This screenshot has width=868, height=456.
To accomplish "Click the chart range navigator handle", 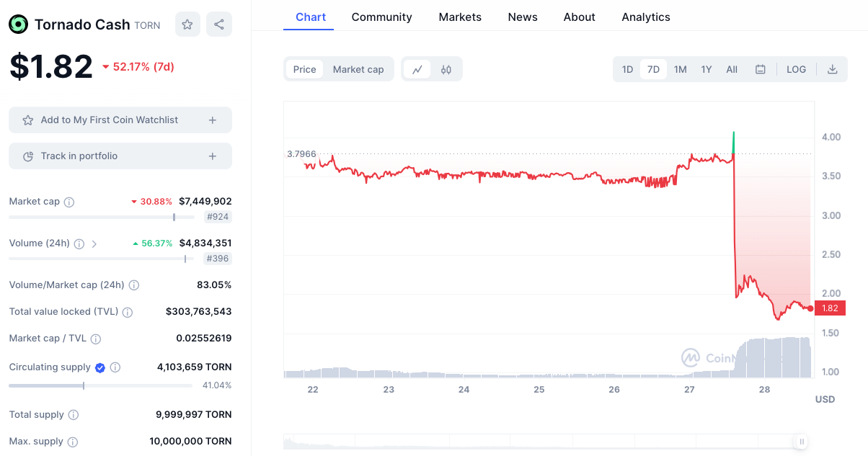I will pyautogui.click(x=801, y=442).
